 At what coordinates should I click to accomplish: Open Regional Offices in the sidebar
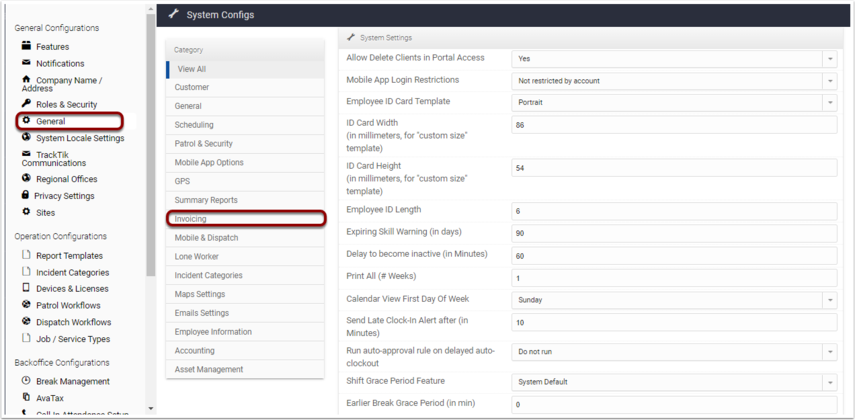pos(67,179)
